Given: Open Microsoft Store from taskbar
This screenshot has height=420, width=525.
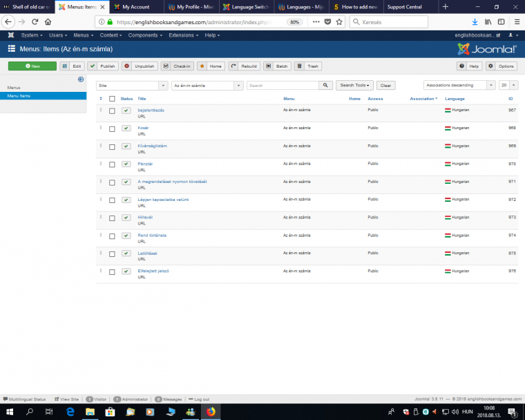Looking at the screenshot, I should coord(110,412).
